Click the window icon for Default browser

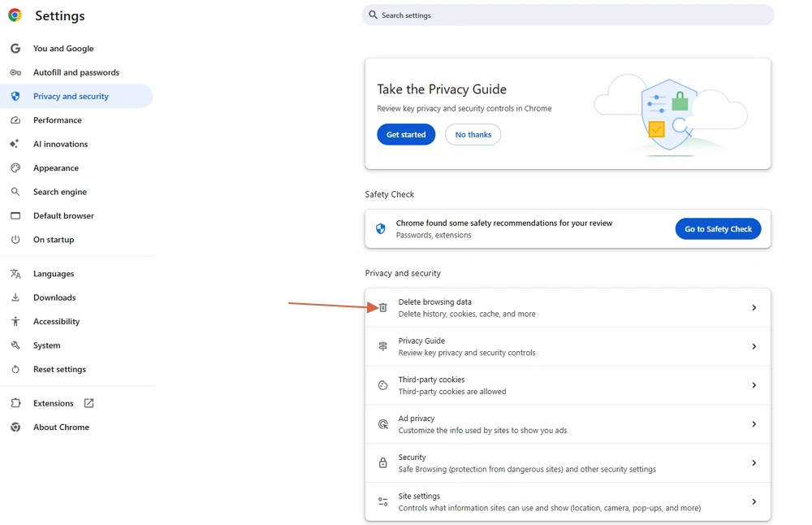(x=15, y=215)
